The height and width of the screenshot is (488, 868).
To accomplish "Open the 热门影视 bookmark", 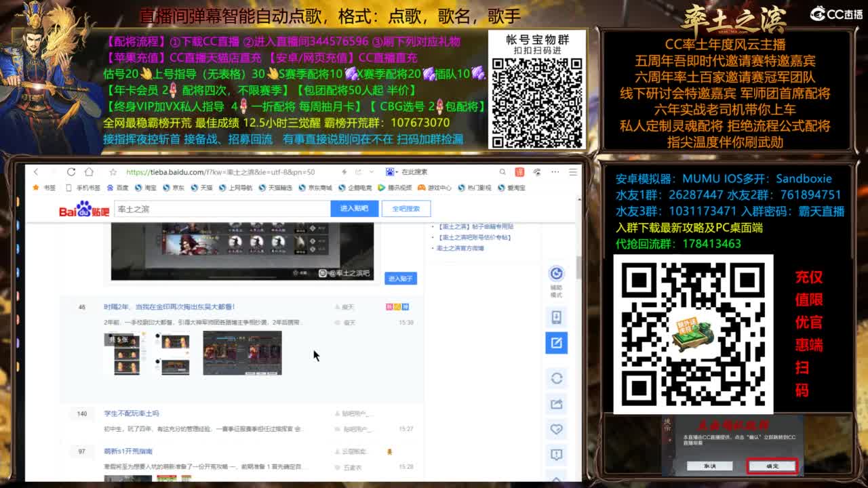I will [x=475, y=188].
